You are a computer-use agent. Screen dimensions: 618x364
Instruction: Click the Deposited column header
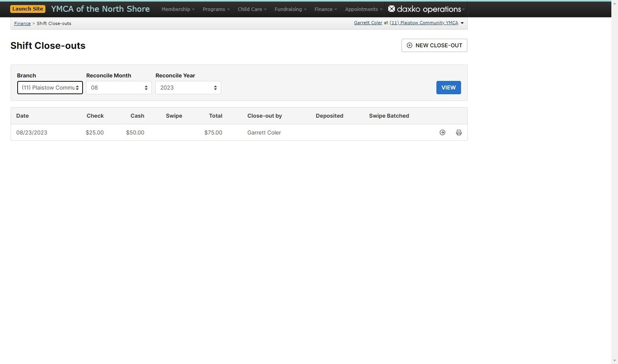tap(330, 116)
